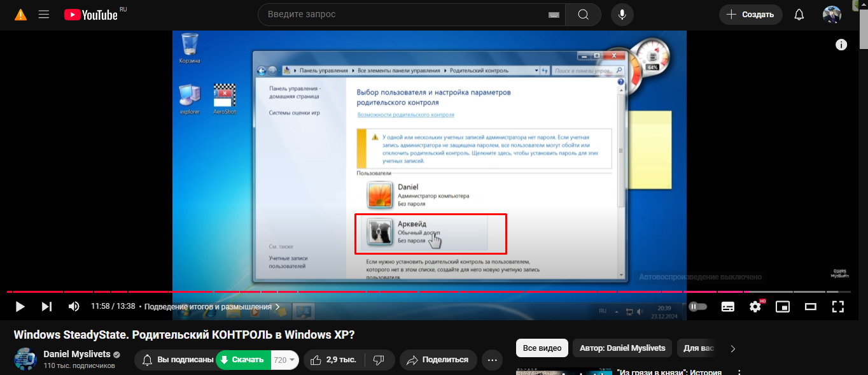The image size is (868, 375).
Task: Switch to theater mode
Action: (810, 306)
